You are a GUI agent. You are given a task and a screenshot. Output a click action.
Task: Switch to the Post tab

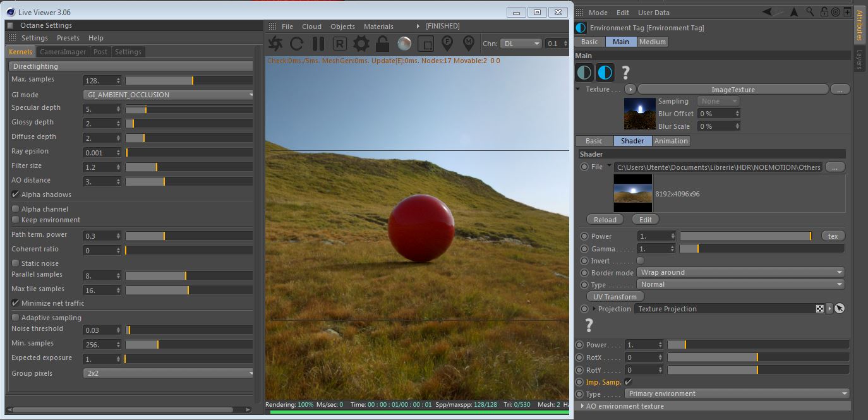pyautogui.click(x=100, y=52)
